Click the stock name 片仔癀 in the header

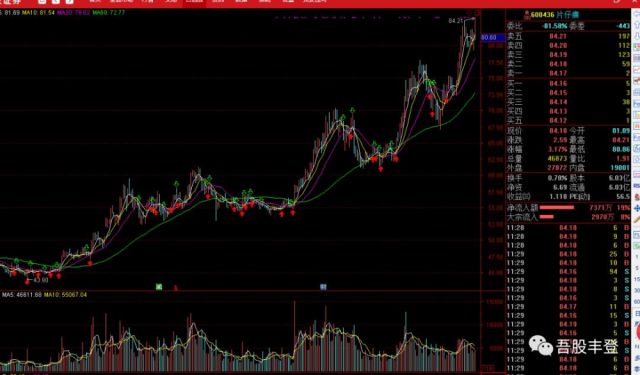click(568, 15)
